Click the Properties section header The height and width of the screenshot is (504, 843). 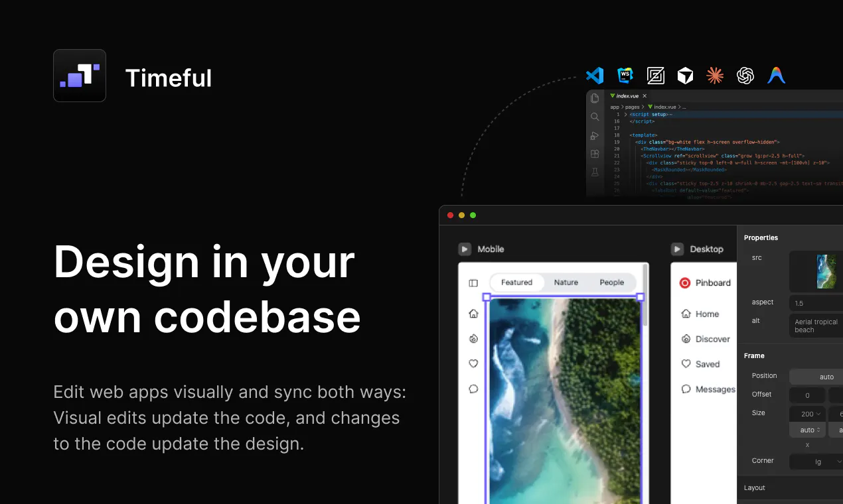(761, 237)
